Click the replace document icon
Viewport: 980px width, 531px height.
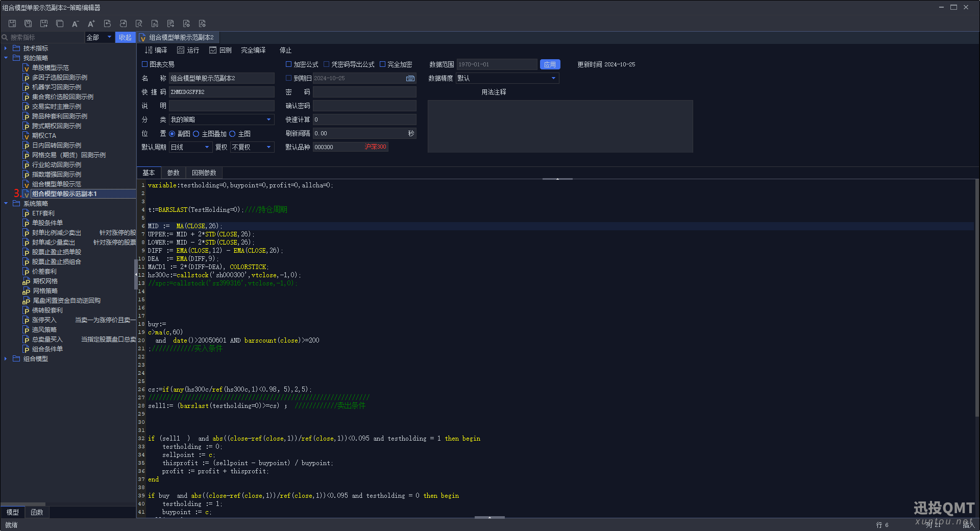155,23
